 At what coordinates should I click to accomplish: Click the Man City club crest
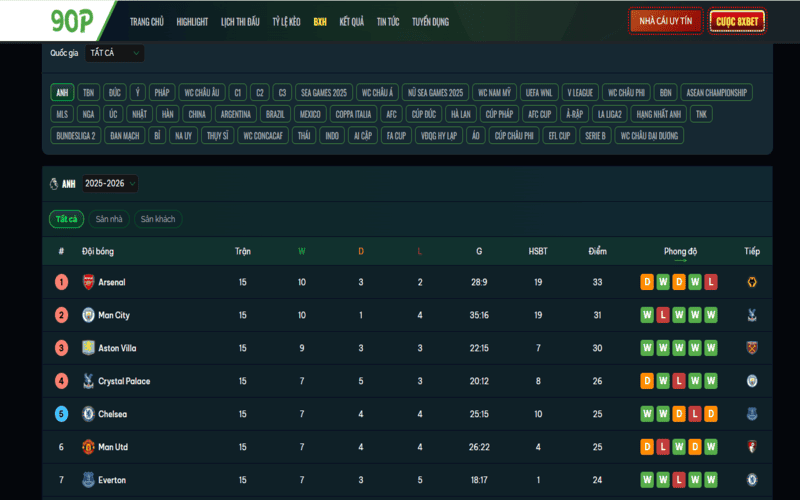(88, 315)
